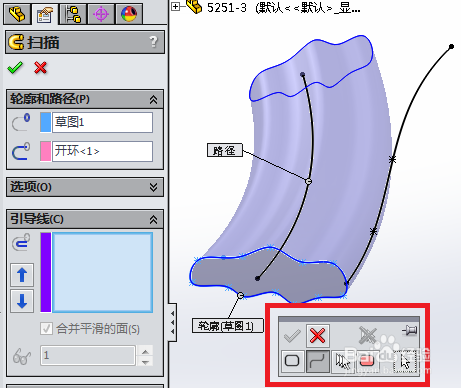This screenshot has width=461, height=388.
Task: Click the greyed OK checkmark in the popup toolbar
Action: coord(292,335)
